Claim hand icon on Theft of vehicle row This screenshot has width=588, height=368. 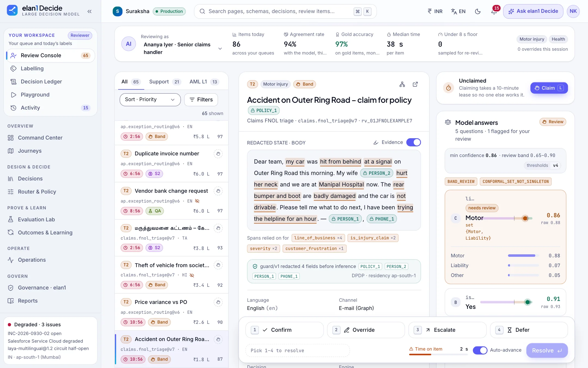218,265
